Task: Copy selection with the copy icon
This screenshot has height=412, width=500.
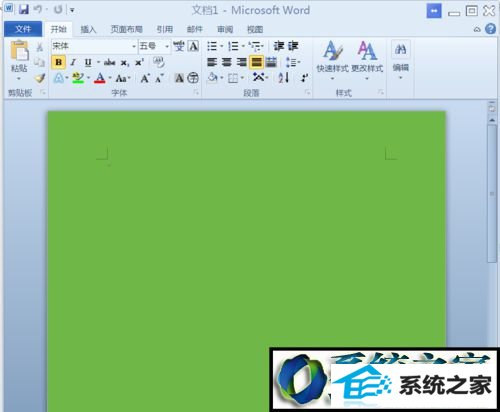Action: (40, 62)
